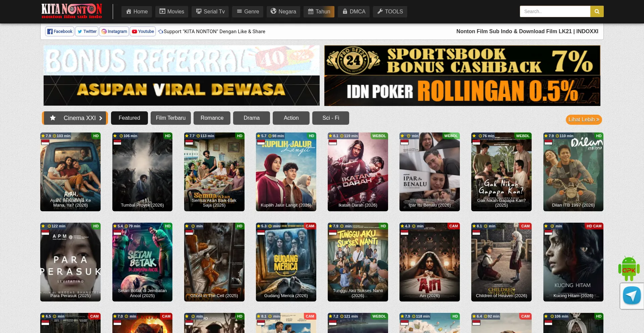Open Ayah, Ini Arahnya Ke Mana, Ya? poster

70,172
